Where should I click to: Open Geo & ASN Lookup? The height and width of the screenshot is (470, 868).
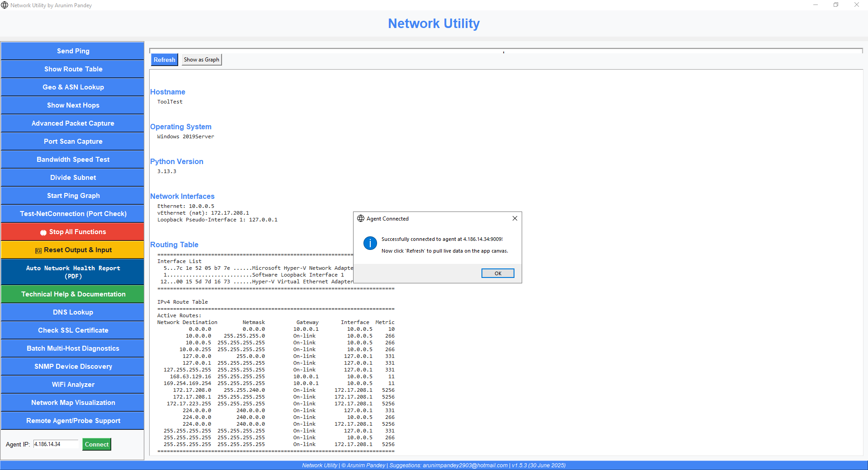(72, 87)
